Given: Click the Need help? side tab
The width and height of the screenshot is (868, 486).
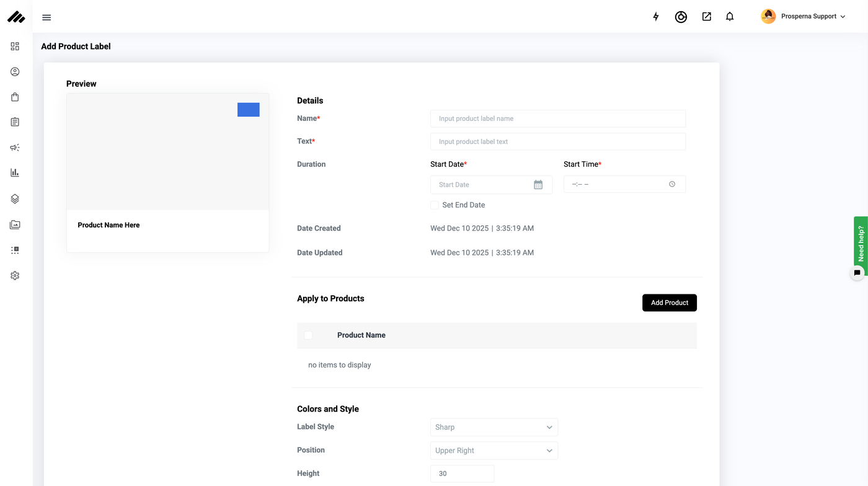Looking at the screenshot, I should pos(861,243).
